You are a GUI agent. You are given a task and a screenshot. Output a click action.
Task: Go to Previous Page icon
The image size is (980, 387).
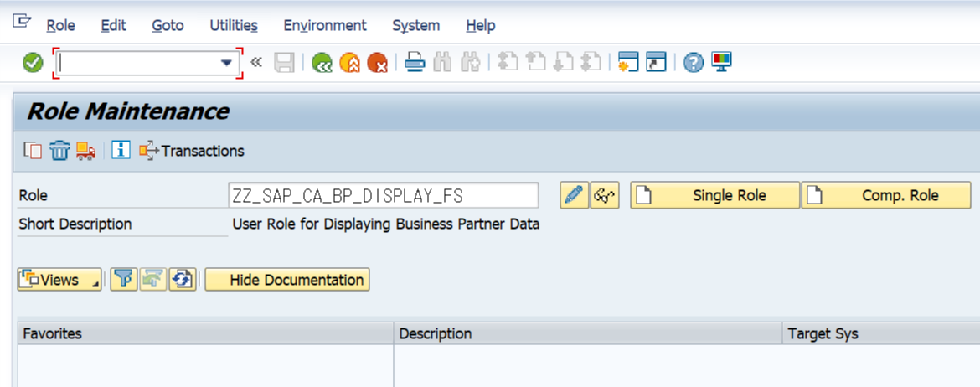click(x=535, y=63)
